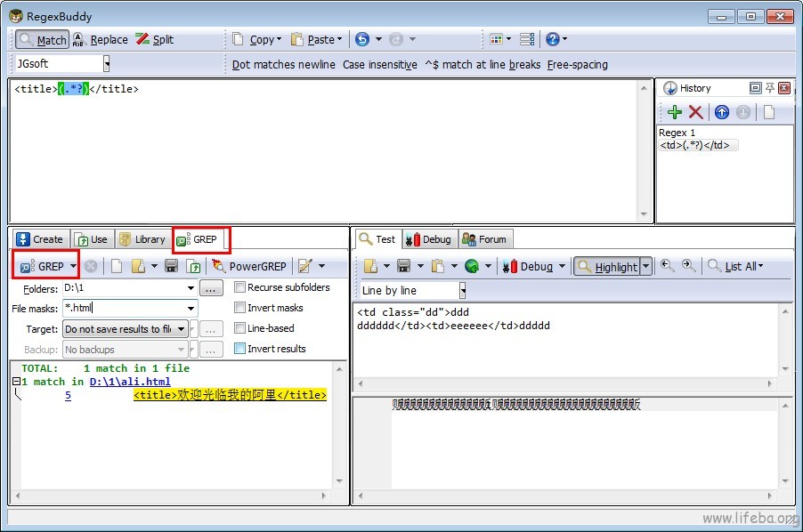Save test subject with floppy icon

click(x=404, y=266)
